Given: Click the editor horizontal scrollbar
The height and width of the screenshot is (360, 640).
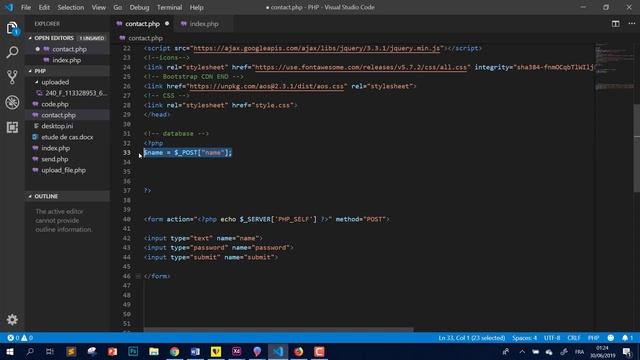Looking at the screenshot, I should [278, 329].
